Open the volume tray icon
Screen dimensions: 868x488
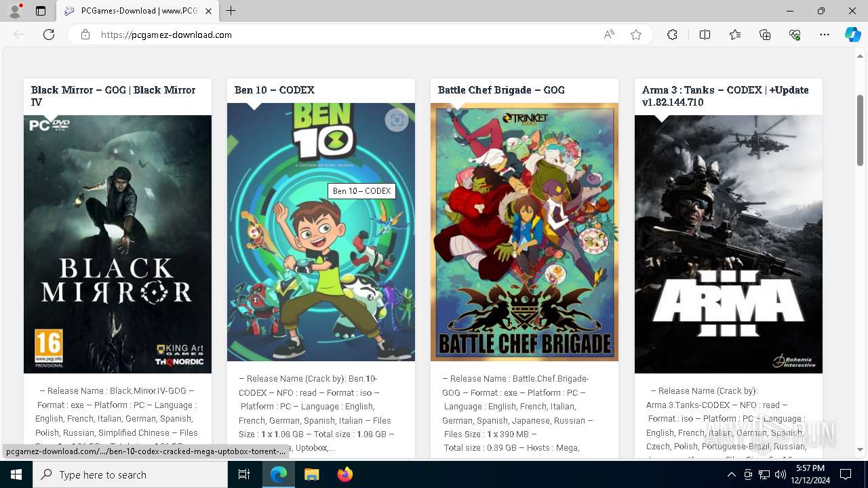pyautogui.click(x=781, y=474)
